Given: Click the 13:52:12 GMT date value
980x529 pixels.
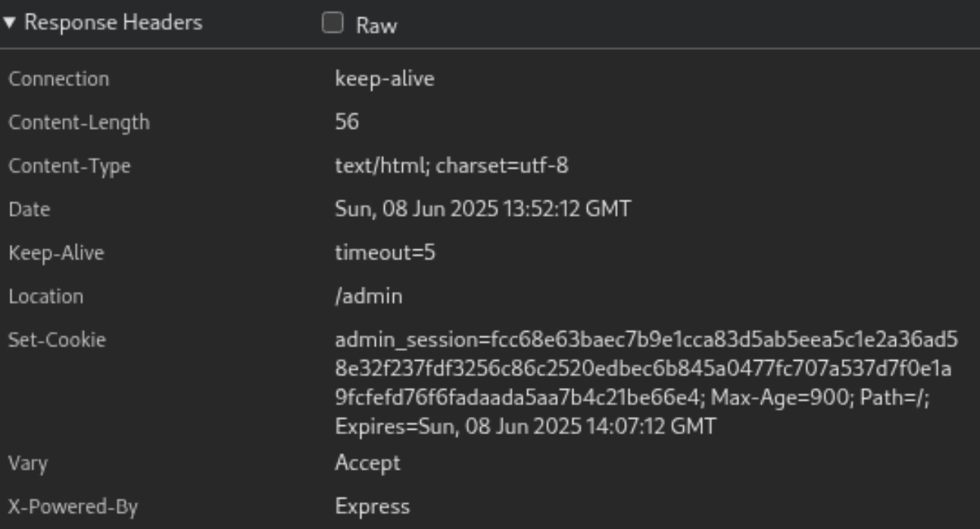Looking at the screenshot, I should pos(482,209).
